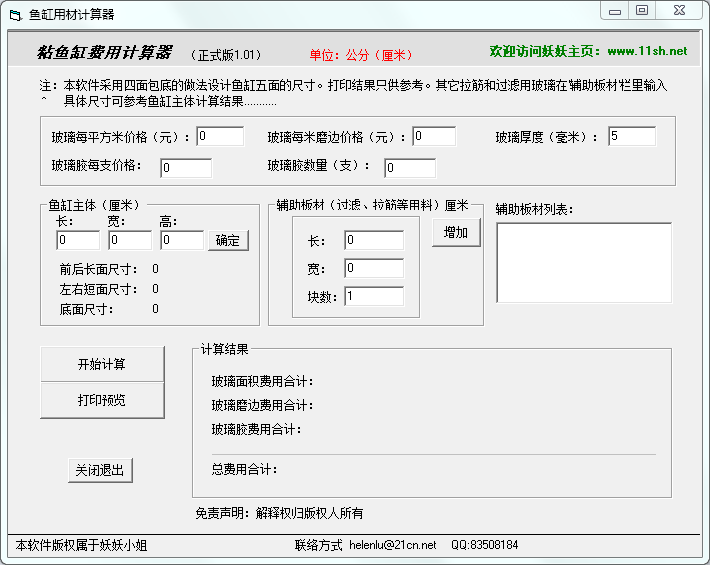Click inside the 辅助板材列表 list box
This screenshot has height=565, width=710.
[584, 262]
